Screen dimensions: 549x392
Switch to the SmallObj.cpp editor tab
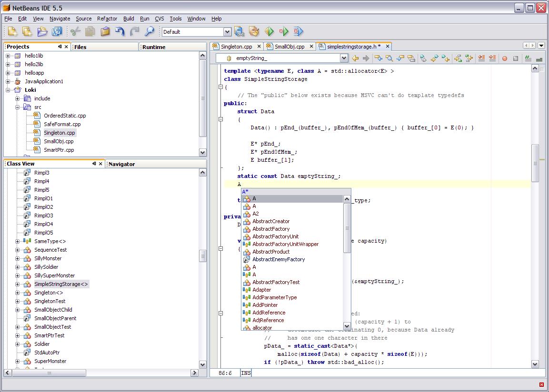pyautogui.click(x=289, y=47)
